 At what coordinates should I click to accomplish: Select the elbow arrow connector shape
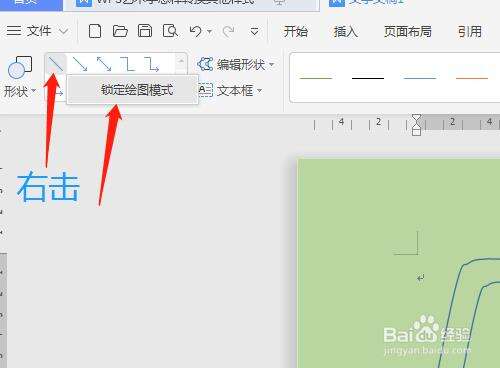(x=152, y=64)
